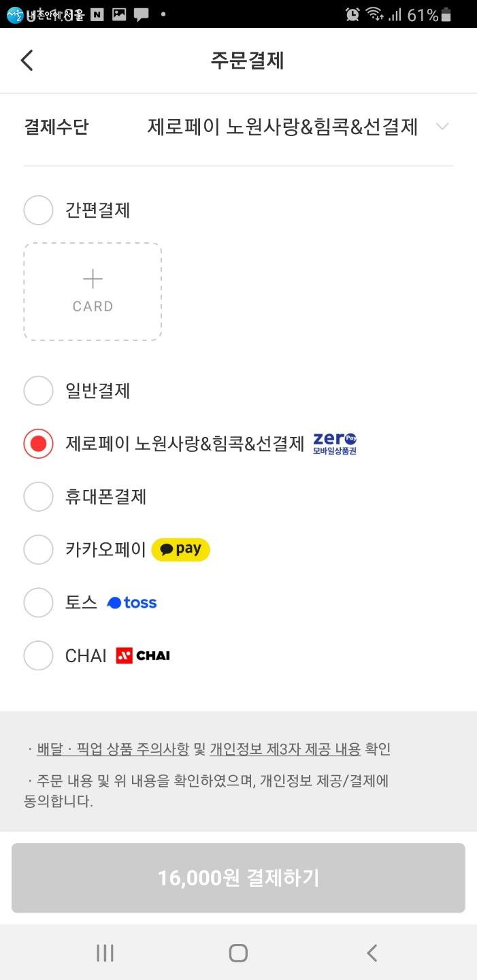
Task: Tap selected 제로페이 노원사랑 dropdown text
Action: point(282,127)
